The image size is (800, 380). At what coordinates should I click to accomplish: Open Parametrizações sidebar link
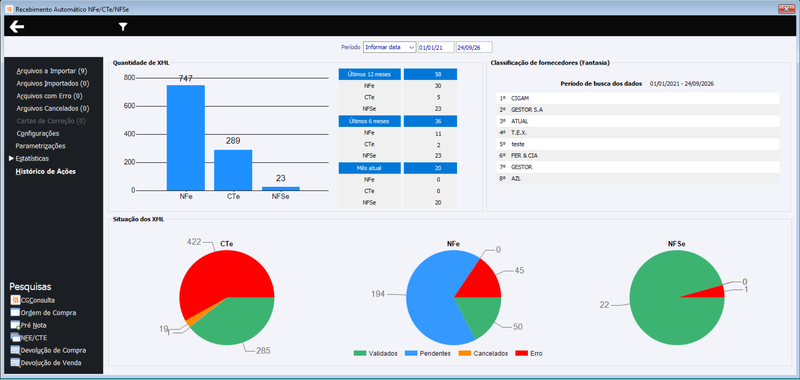(40, 146)
